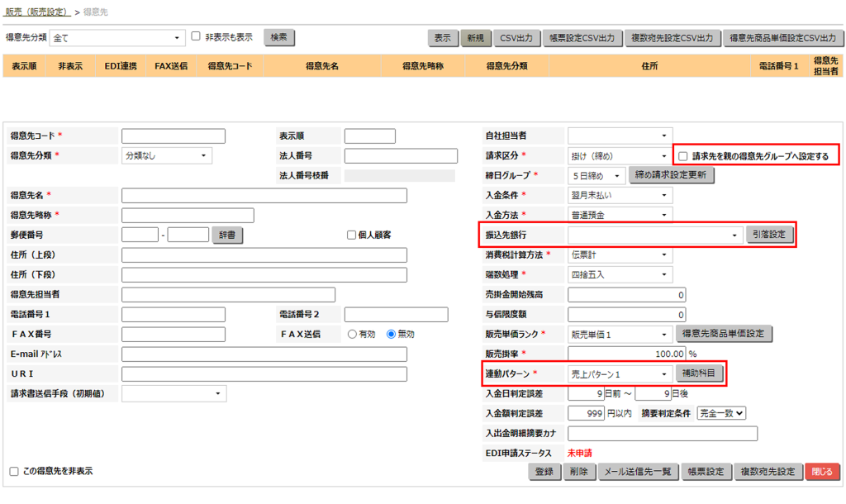Click the red 閉じる button

tap(822, 472)
